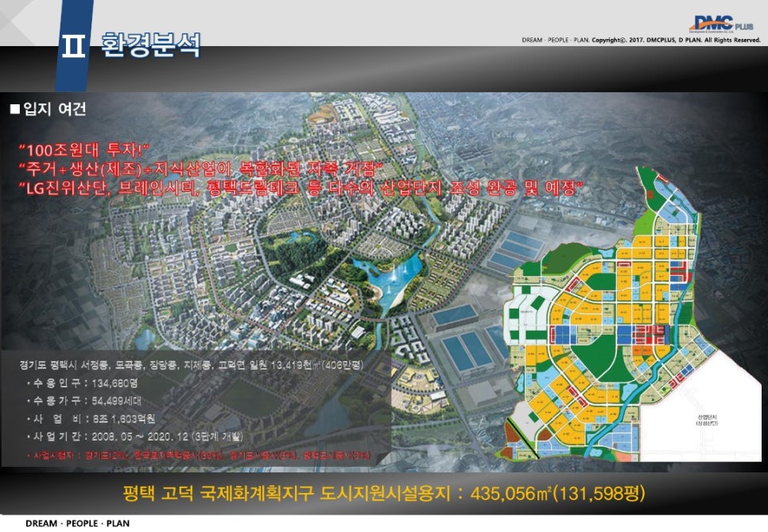
Task: Select the copyright line 2017 DMCPLUS
Action: point(641,41)
